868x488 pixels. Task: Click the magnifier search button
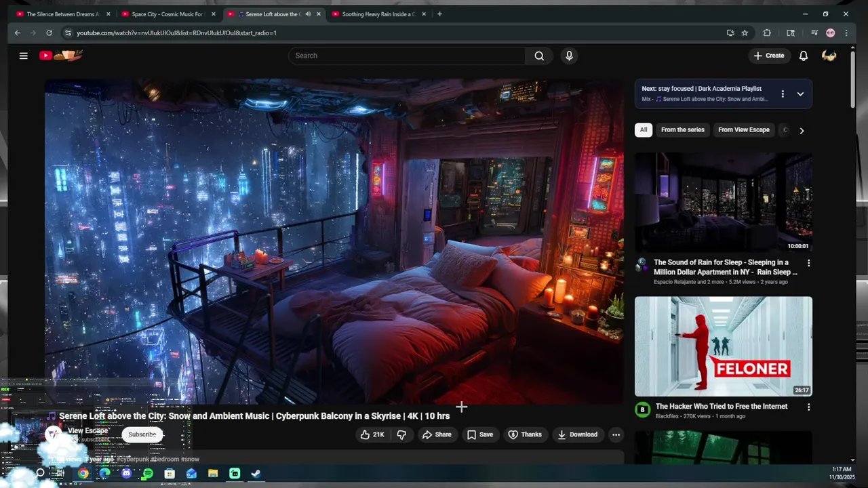point(539,56)
